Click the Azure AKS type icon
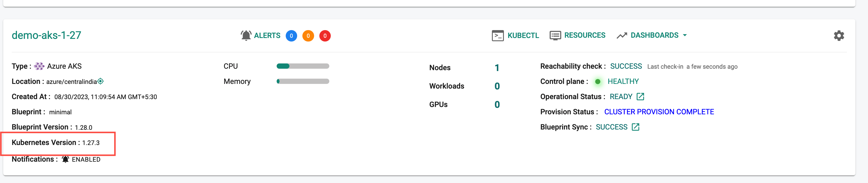 [39, 66]
